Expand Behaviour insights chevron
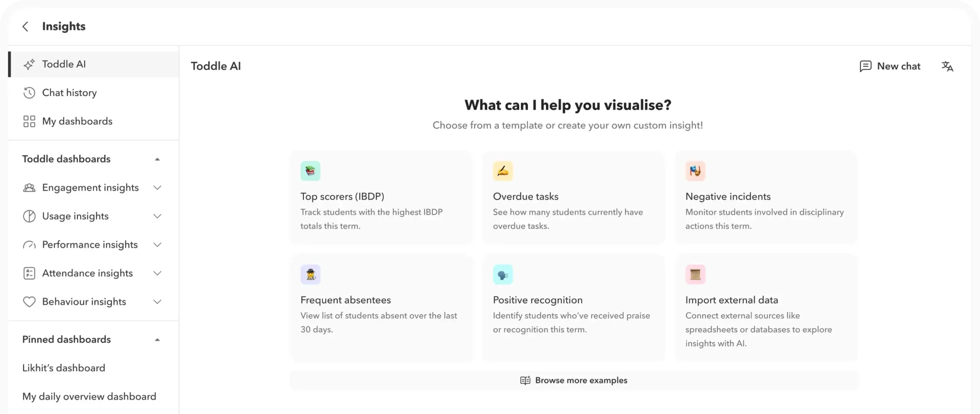 click(x=157, y=302)
